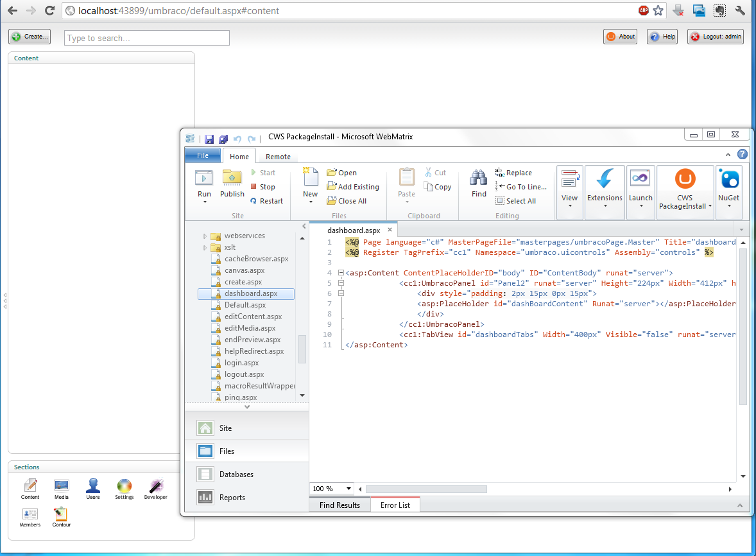Screen dimensions: 756x556
Task: Save the file via quick access toolbar
Action: click(209, 139)
